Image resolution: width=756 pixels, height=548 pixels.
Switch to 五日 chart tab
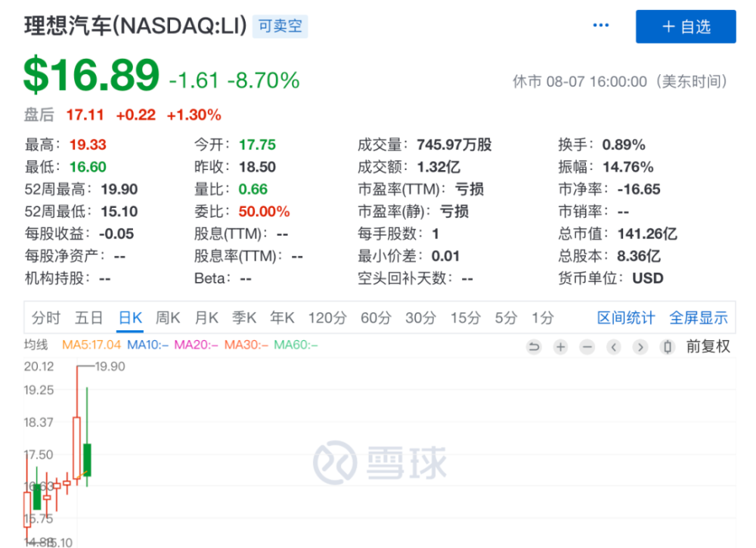pos(88,318)
